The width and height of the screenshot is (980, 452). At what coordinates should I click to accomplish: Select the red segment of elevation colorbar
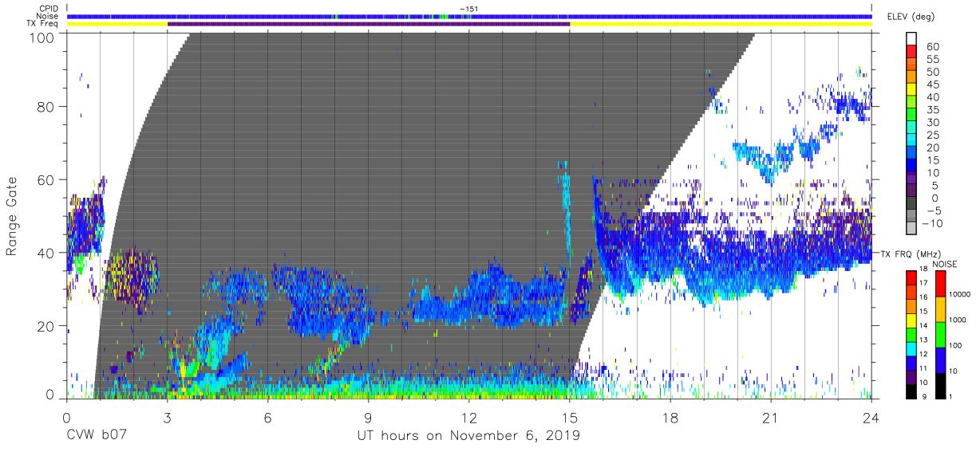(912, 50)
